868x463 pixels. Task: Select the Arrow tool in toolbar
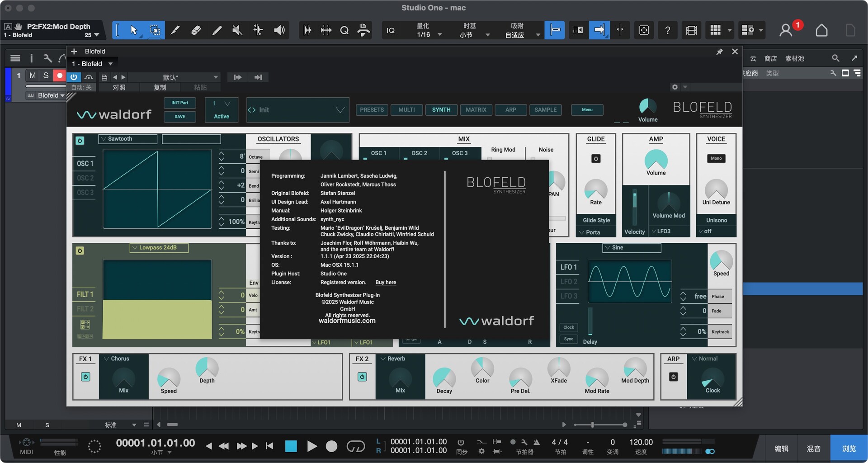tap(133, 30)
